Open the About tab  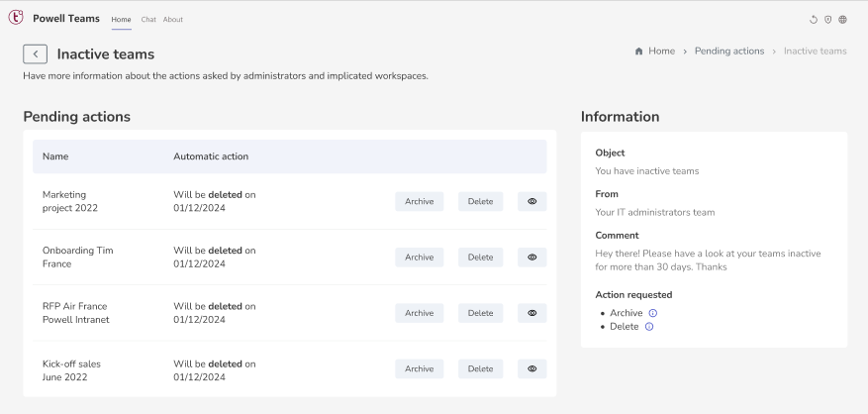[x=173, y=20]
